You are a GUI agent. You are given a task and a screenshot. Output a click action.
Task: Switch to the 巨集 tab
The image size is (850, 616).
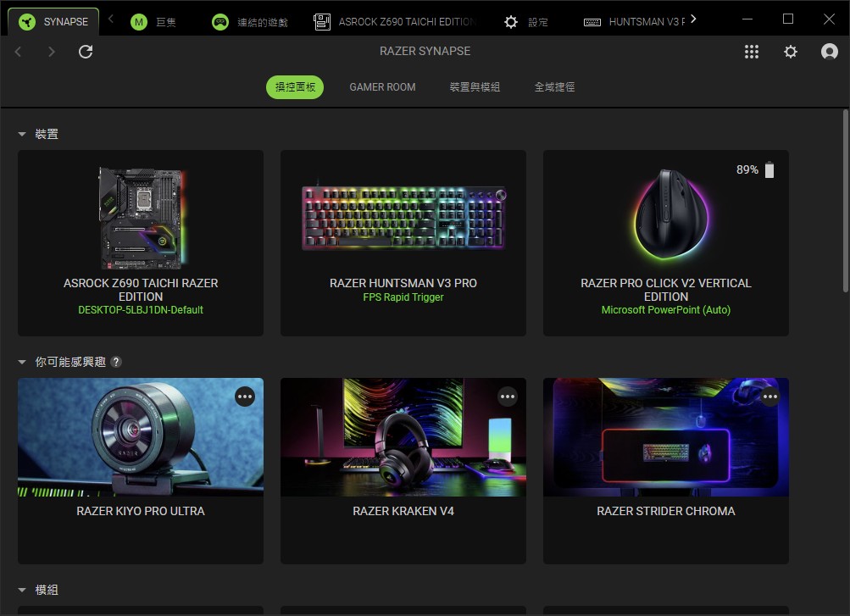[153, 22]
